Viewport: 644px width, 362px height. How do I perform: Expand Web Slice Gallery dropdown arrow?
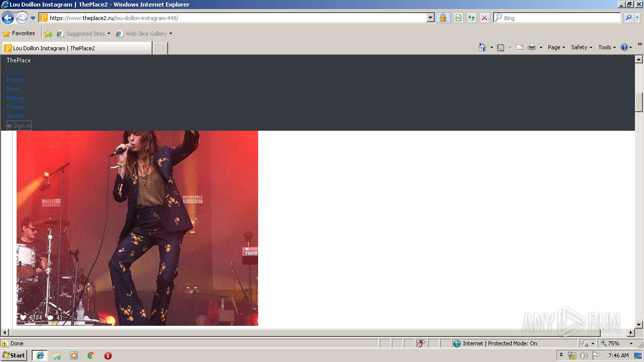tap(171, 34)
